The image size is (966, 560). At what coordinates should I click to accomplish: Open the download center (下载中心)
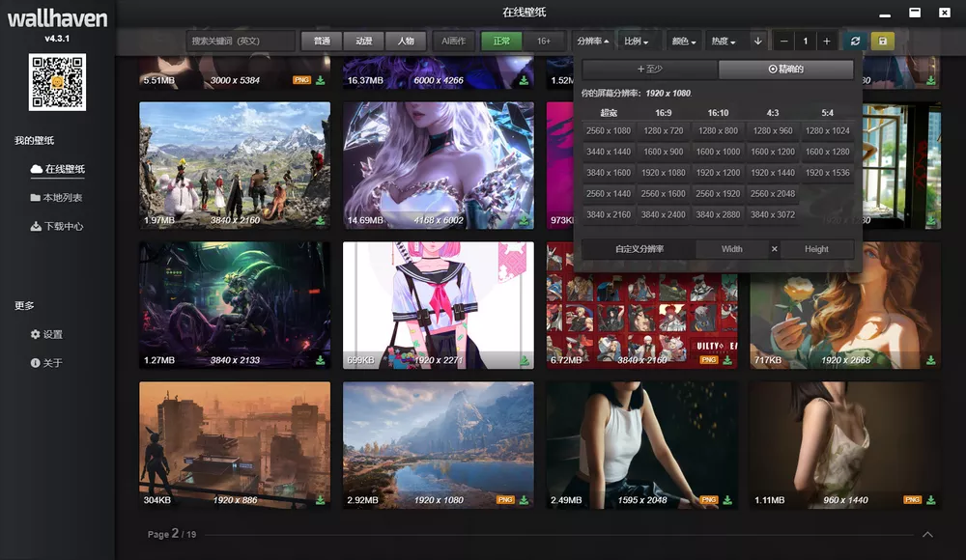(x=58, y=225)
